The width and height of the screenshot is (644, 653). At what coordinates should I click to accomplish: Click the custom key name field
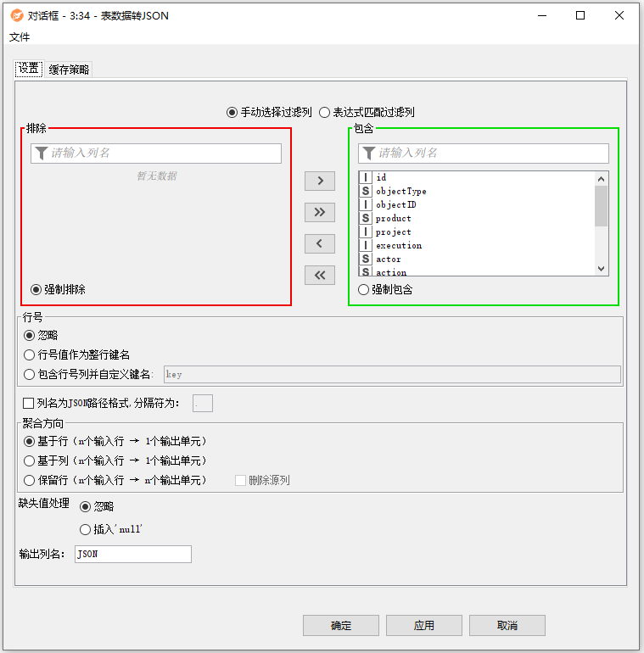click(x=392, y=374)
